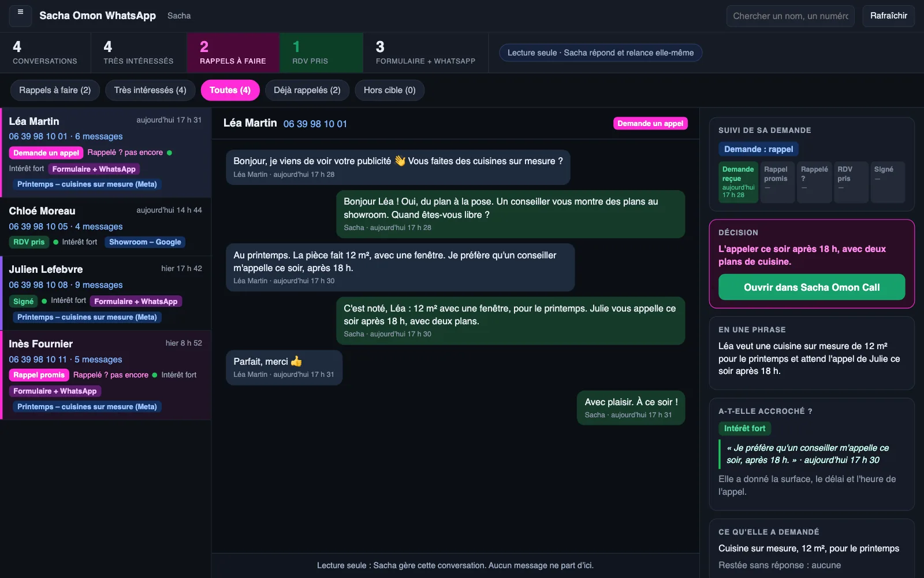Open the RDV pris stat tile
This screenshot has width=924, height=578.
tap(321, 53)
